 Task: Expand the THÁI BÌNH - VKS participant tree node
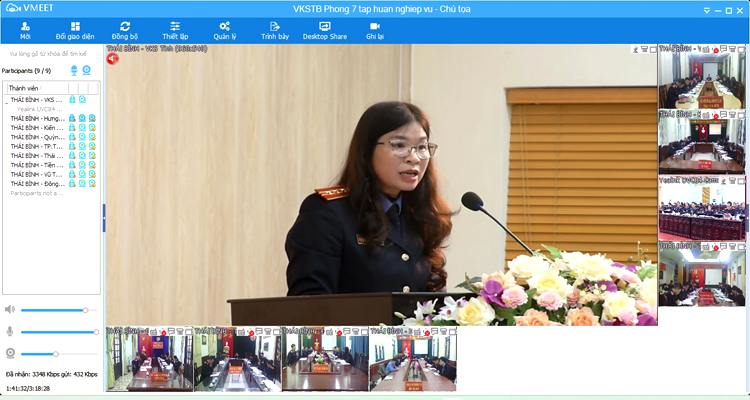[6, 101]
